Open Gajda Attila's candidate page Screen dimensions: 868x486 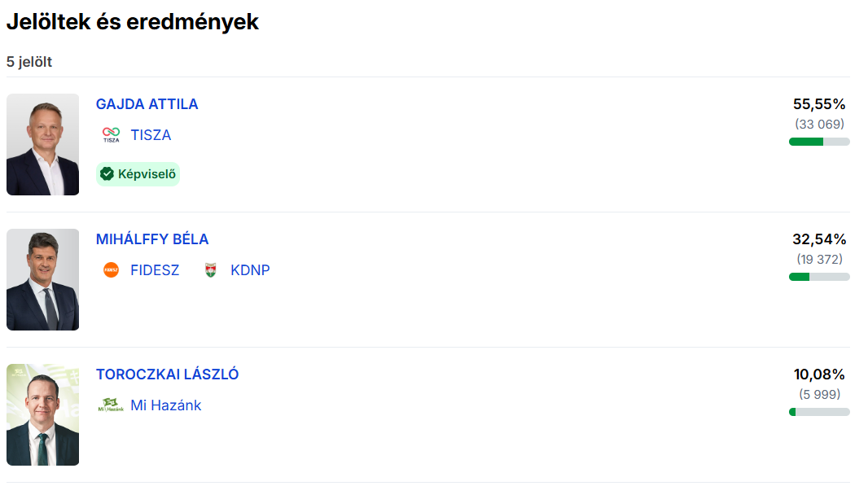pyautogui.click(x=147, y=104)
